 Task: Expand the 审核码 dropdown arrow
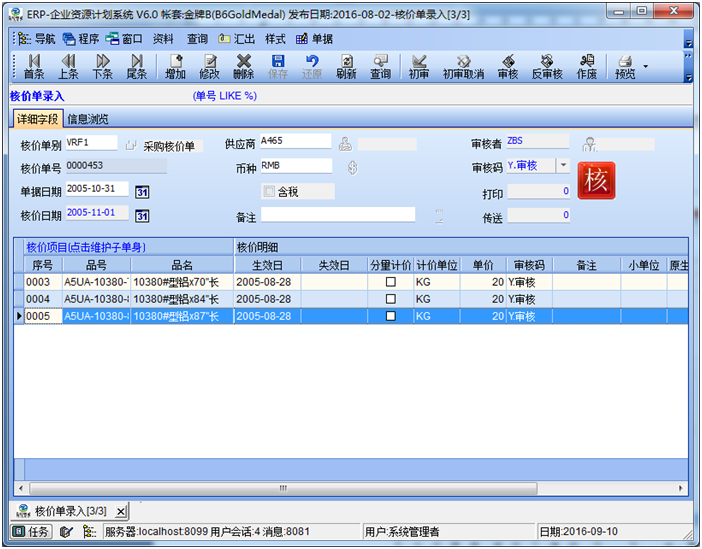(563, 166)
